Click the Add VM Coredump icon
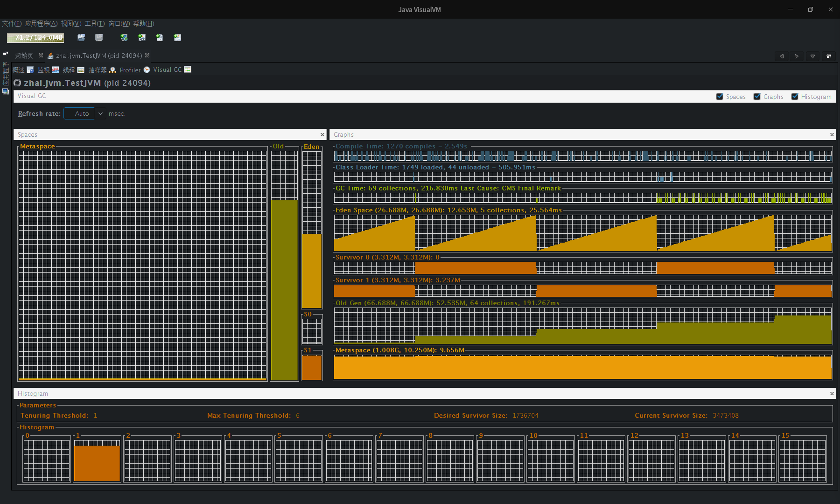840x504 pixels. pos(160,37)
